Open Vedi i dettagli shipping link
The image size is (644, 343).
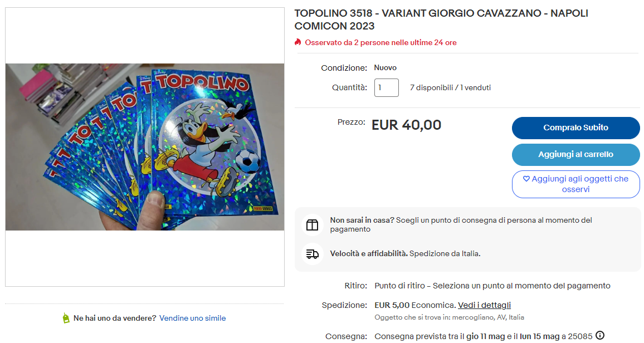click(x=484, y=305)
